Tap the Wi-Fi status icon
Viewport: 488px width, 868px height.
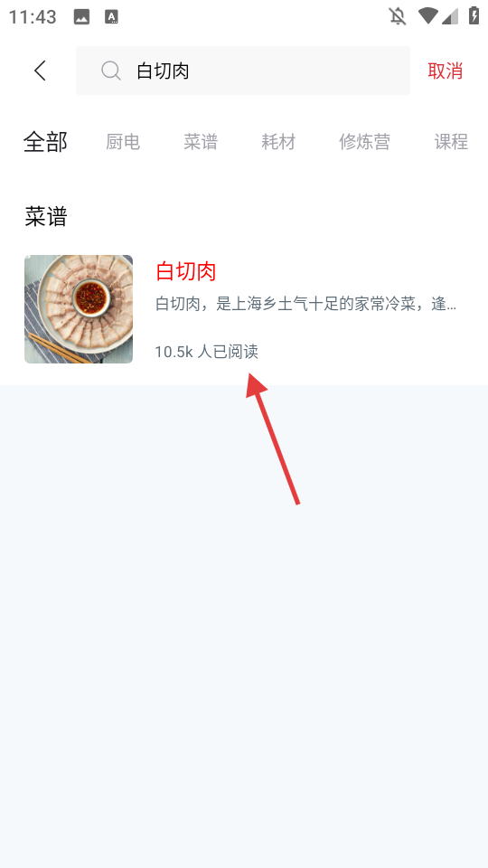(428, 16)
